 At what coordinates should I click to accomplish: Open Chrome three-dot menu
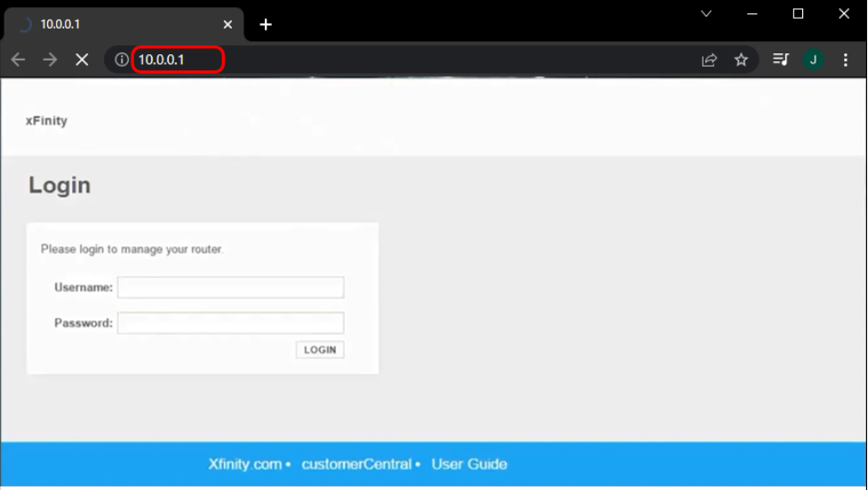pyautogui.click(x=845, y=60)
